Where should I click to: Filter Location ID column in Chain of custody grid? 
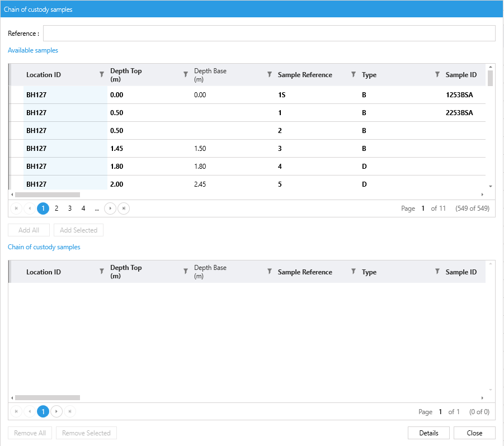pyautogui.click(x=102, y=272)
